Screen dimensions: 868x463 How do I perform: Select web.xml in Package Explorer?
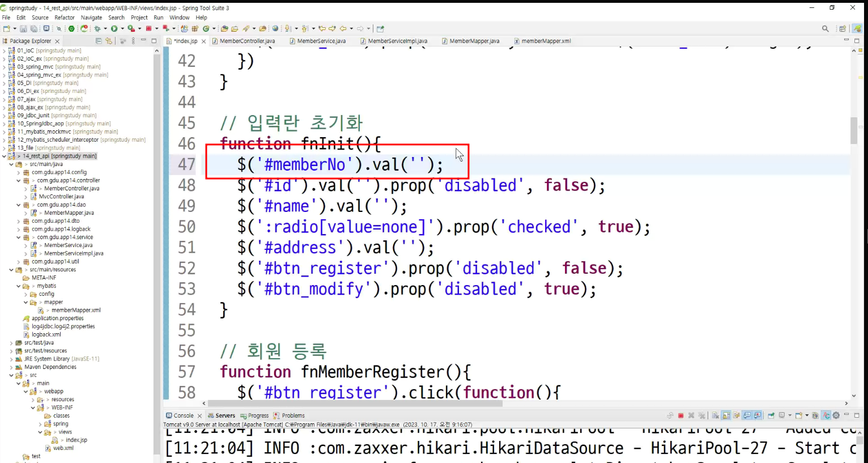click(63, 448)
